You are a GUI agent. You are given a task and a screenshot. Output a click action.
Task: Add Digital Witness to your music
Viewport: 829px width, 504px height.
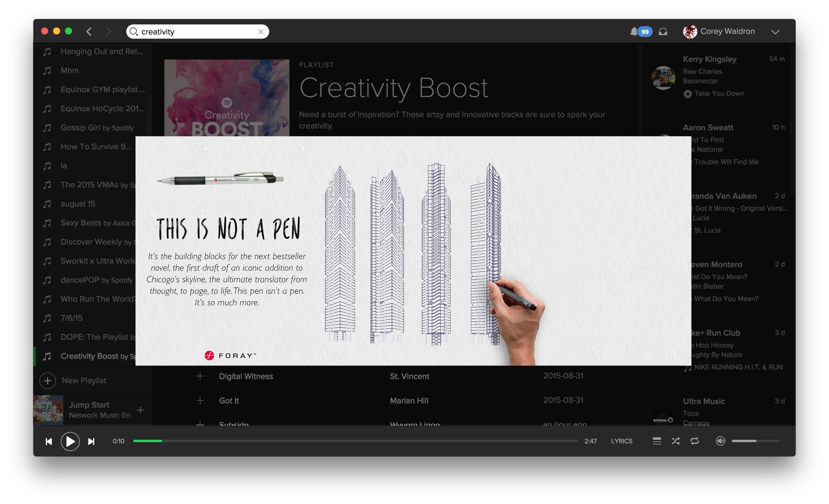point(200,376)
